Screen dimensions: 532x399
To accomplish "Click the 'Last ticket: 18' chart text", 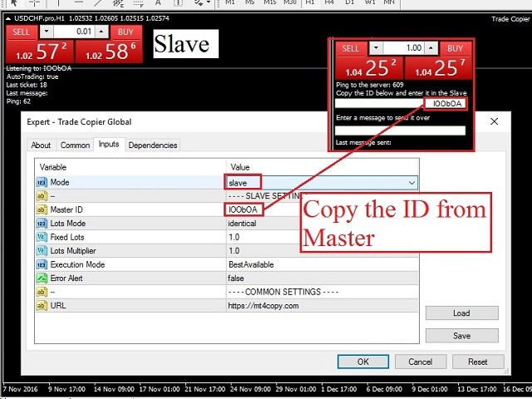I will [x=27, y=85].
